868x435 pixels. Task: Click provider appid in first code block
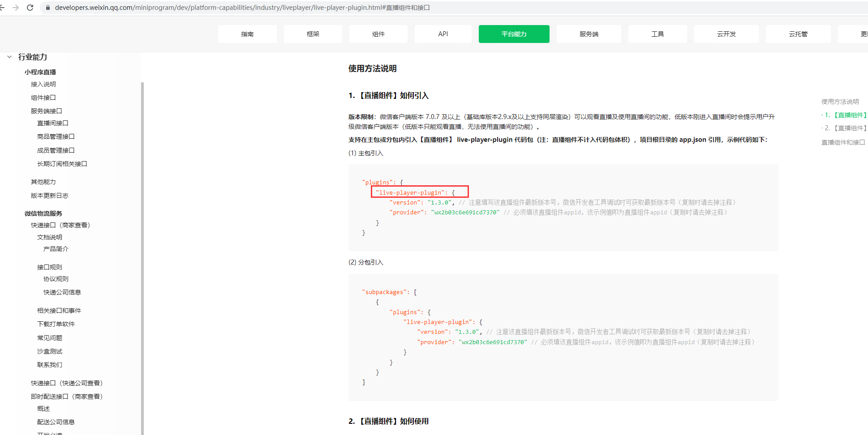(465, 213)
